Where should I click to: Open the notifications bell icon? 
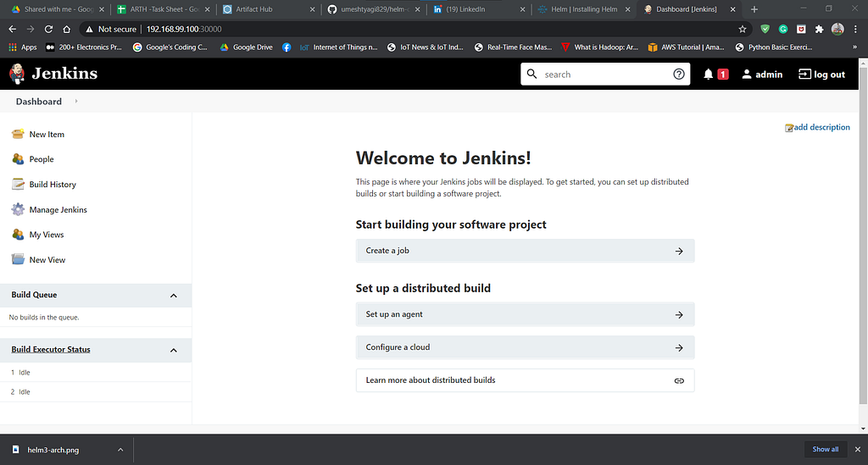coord(708,74)
